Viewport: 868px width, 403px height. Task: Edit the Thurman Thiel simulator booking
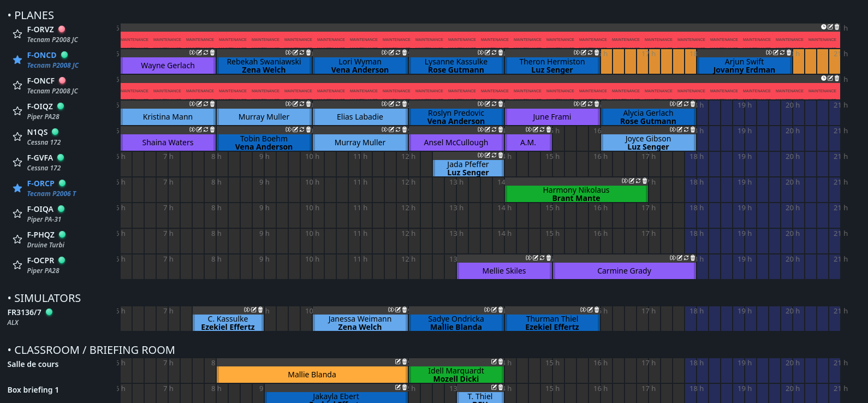tap(590, 310)
